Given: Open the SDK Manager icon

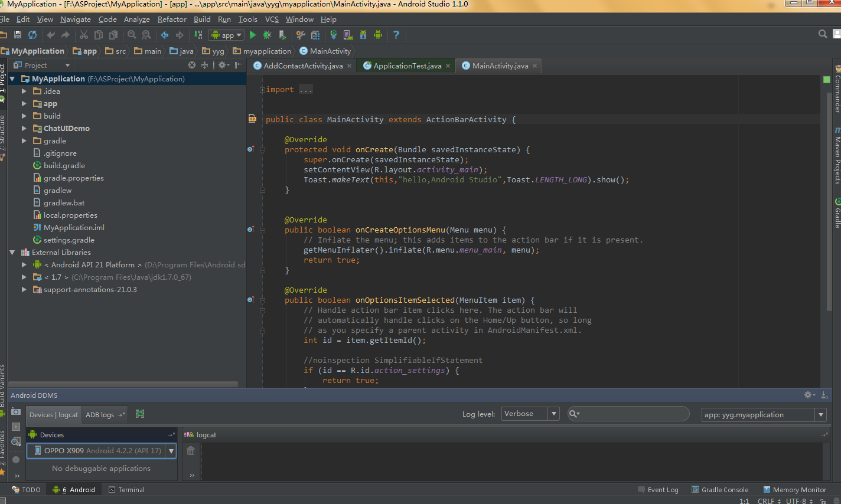Looking at the screenshot, I should (x=363, y=35).
